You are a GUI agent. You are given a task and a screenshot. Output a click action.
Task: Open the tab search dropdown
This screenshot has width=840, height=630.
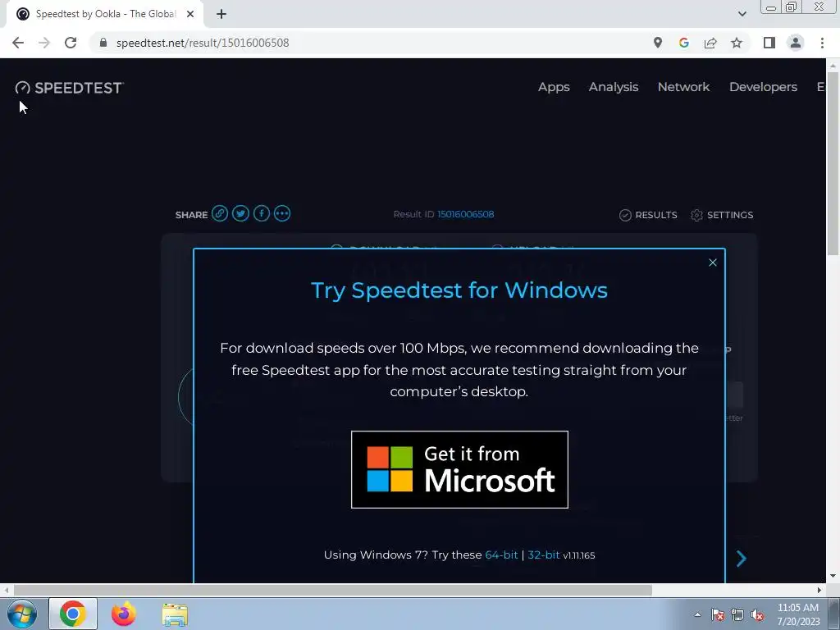click(742, 14)
